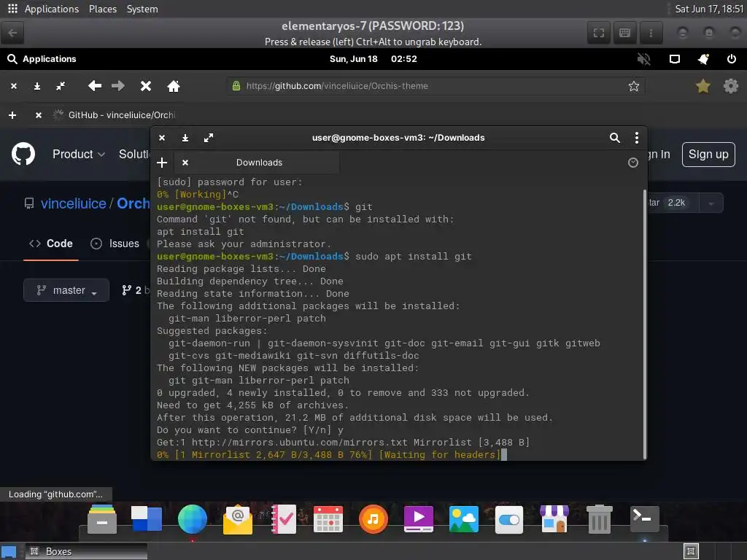This screenshot has width=747, height=560.
Task: Open the host Applications grid icon
Action: (13, 9)
